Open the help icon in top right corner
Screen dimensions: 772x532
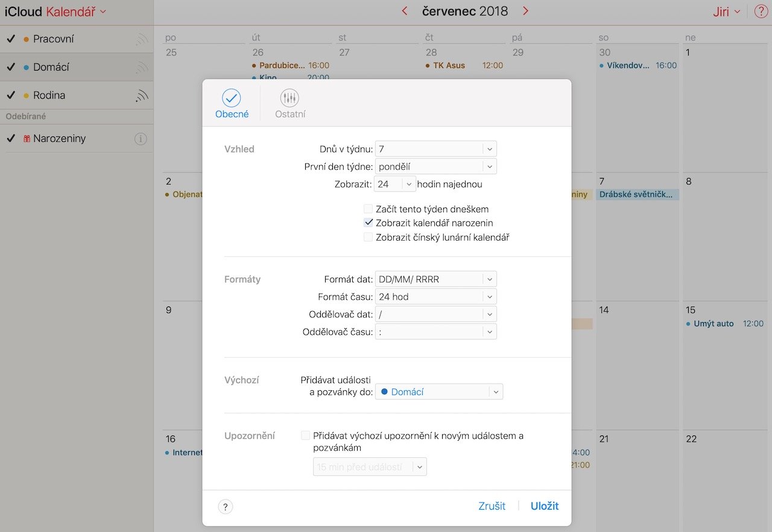point(761,11)
